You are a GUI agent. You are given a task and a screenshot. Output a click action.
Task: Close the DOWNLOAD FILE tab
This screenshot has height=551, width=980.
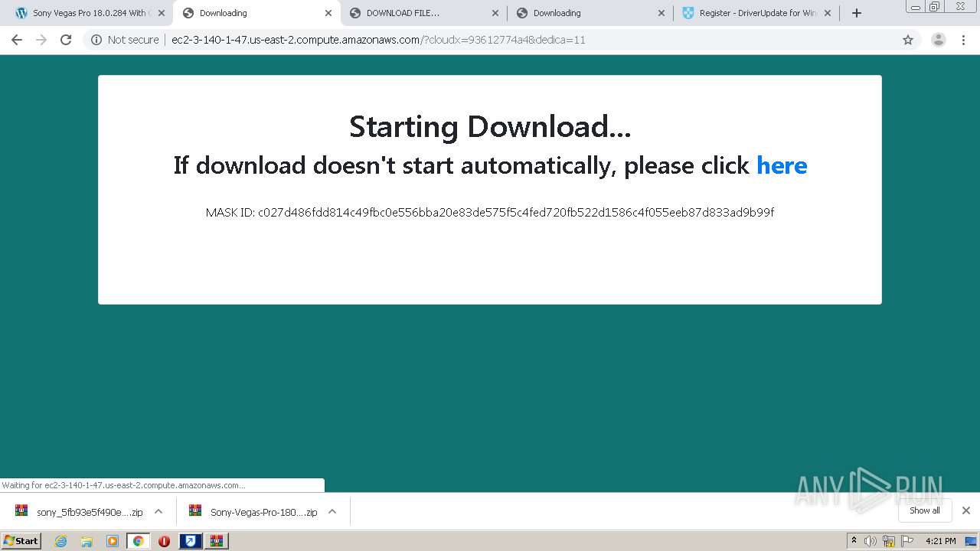pos(495,13)
